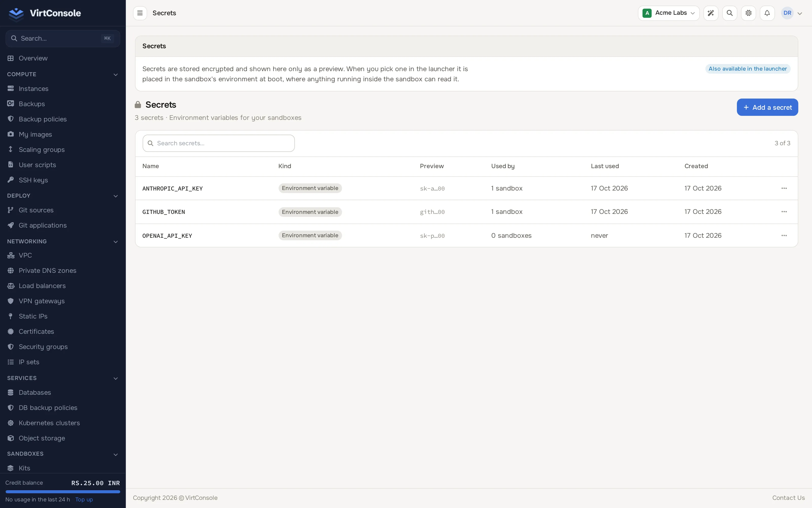
Task: Focus the Search secrets field
Action: point(218,143)
